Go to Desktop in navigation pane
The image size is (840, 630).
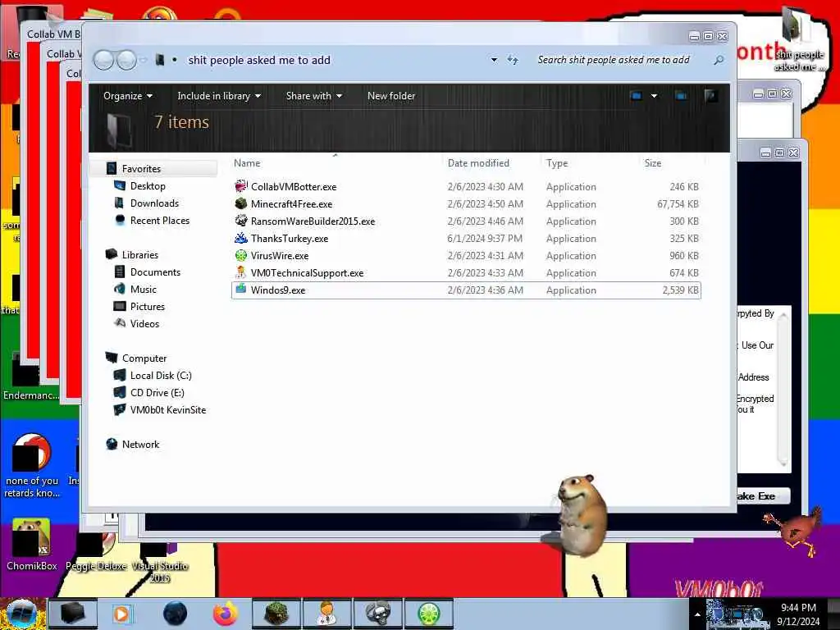tap(148, 186)
